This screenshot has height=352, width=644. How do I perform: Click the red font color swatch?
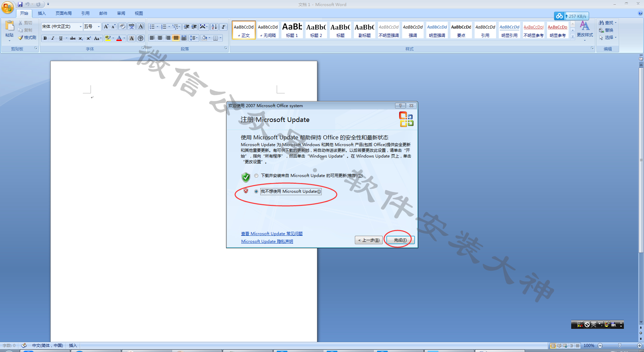click(x=119, y=38)
